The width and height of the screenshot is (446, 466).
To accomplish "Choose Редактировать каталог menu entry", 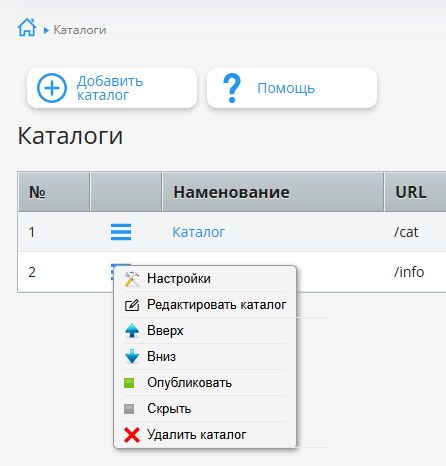I will click(x=217, y=304).
